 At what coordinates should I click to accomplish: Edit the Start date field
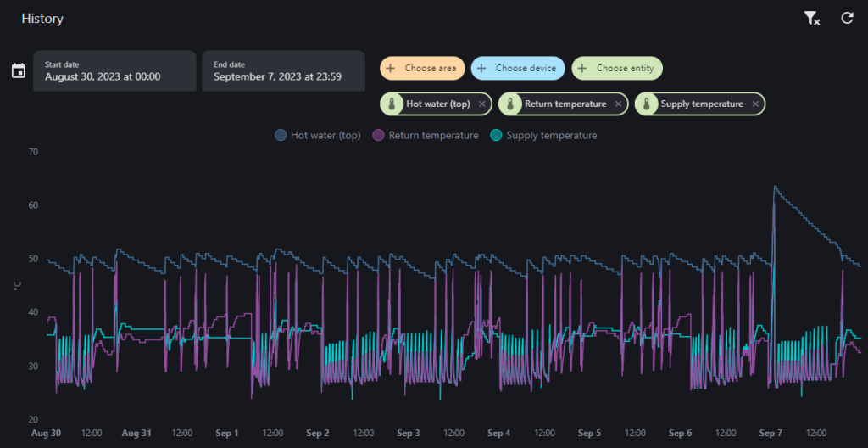tap(114, 71)
